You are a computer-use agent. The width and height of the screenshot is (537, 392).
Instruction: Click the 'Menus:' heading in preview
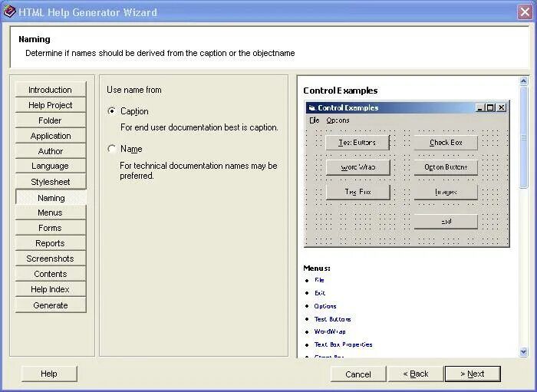tap(317, 268)
